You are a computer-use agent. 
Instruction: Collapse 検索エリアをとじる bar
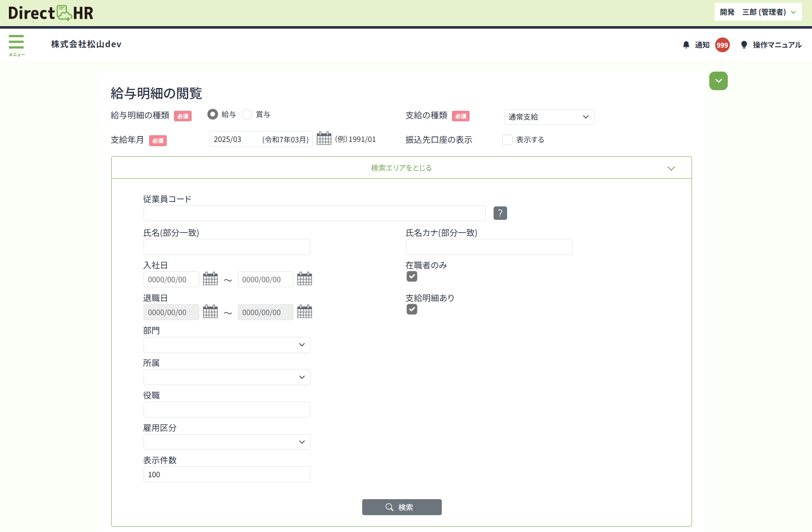[x=401, y=168]
